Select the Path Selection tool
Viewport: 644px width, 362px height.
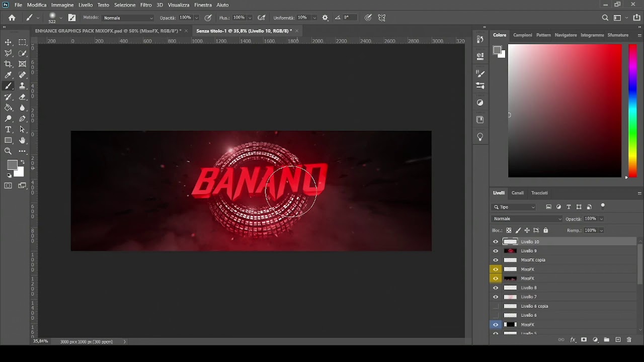(x=22, y=129)
